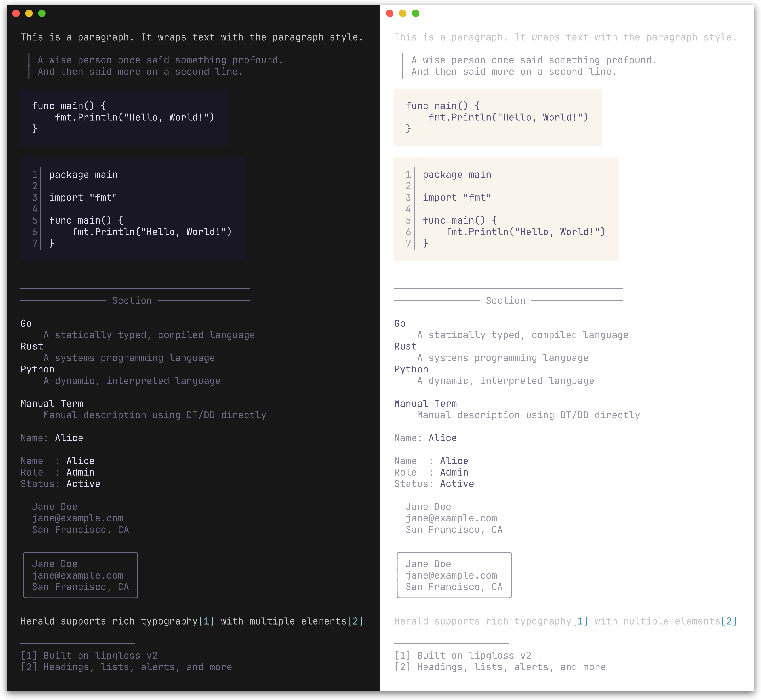Click the Section divider label in dark window
This screenshot has height=700, width=761.
pyautogui.click(x=132, y=301)
